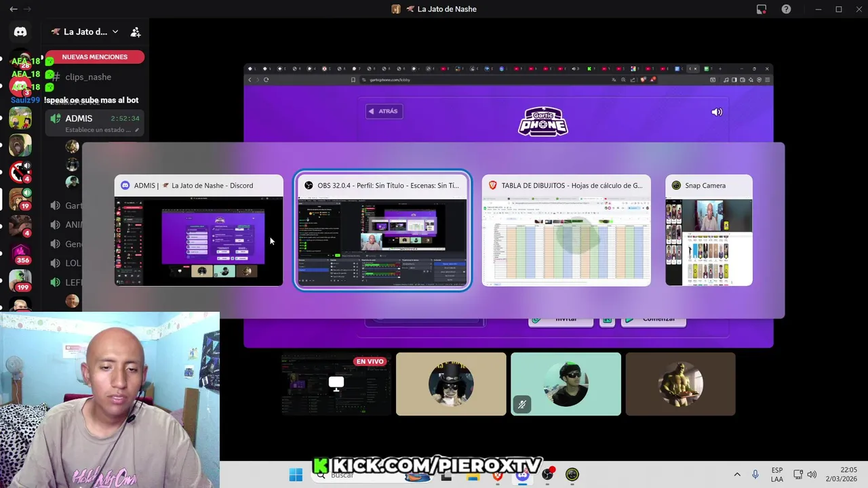Image resolution: width=868 pixels, height=488 pixels.
Task: Join the green-speaker voice channel starting 'LEF'
Action: coord(66,282)
